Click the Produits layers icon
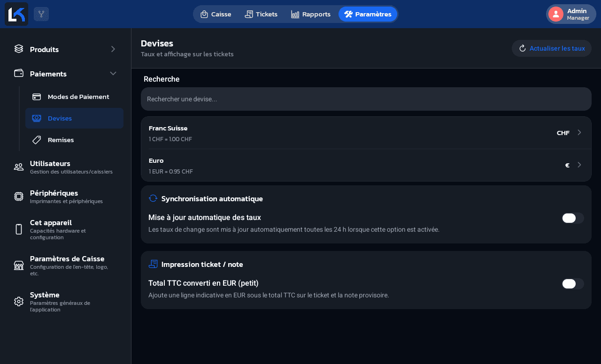The image size is (601, 364). coord(19,49)
